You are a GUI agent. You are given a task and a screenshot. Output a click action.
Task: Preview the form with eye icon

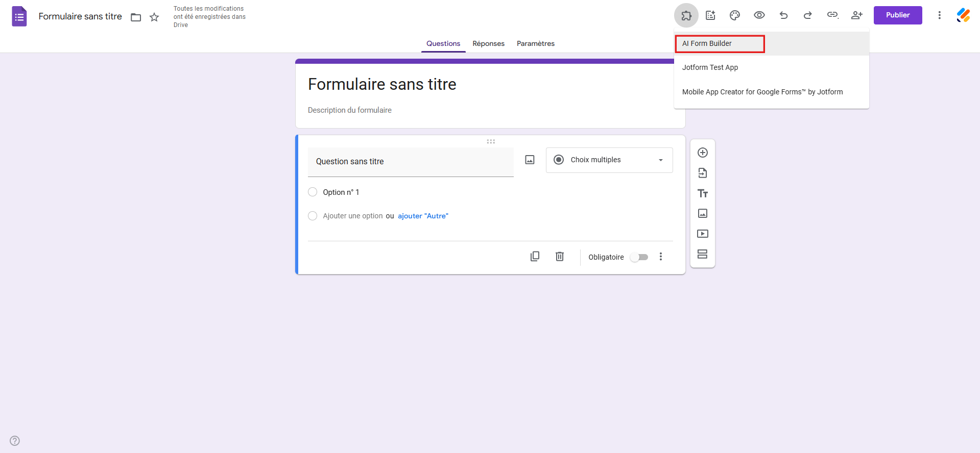pyautogui.click(x=759, y=15)
